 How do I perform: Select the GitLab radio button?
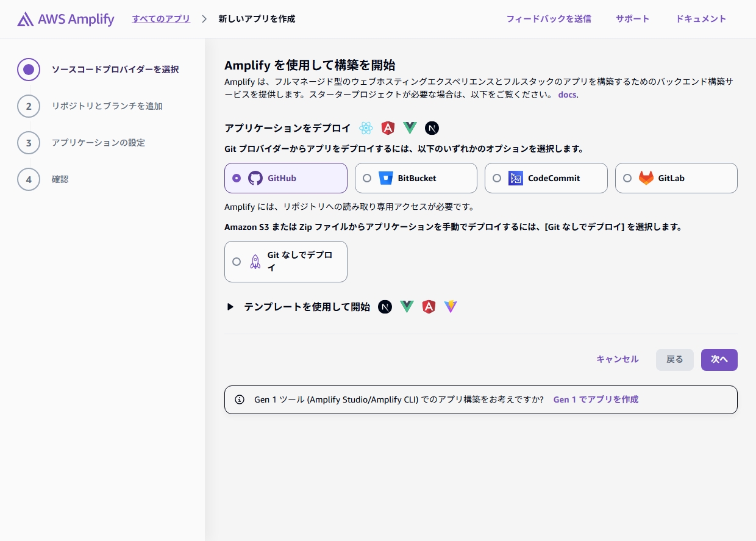[x=627, y=178]
